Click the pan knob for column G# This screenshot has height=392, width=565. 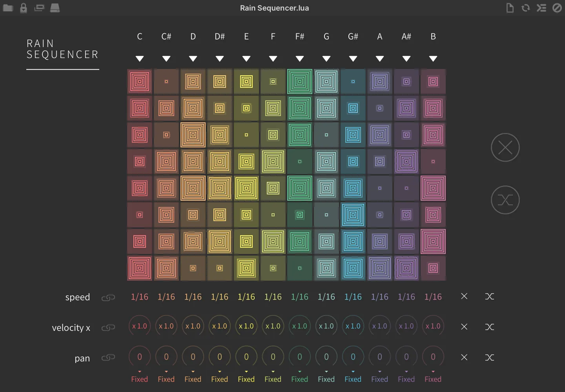point(353,357)
